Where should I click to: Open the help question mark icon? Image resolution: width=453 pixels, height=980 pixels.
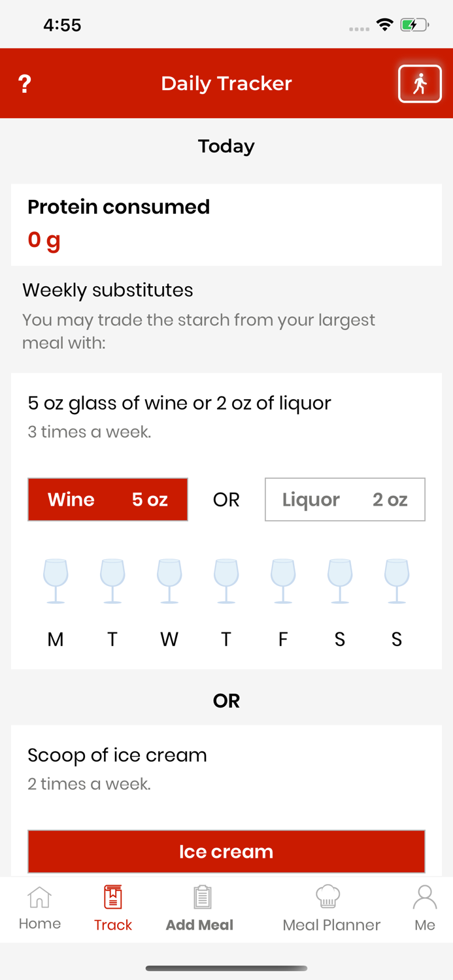pos(25,84)
